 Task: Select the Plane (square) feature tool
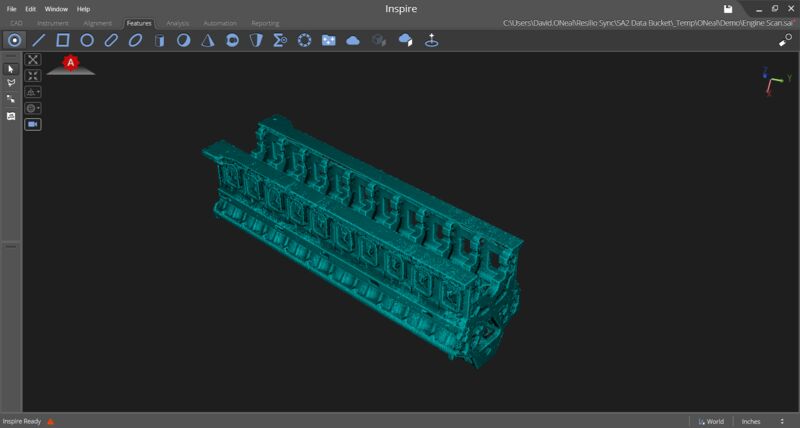coord(63,40)
